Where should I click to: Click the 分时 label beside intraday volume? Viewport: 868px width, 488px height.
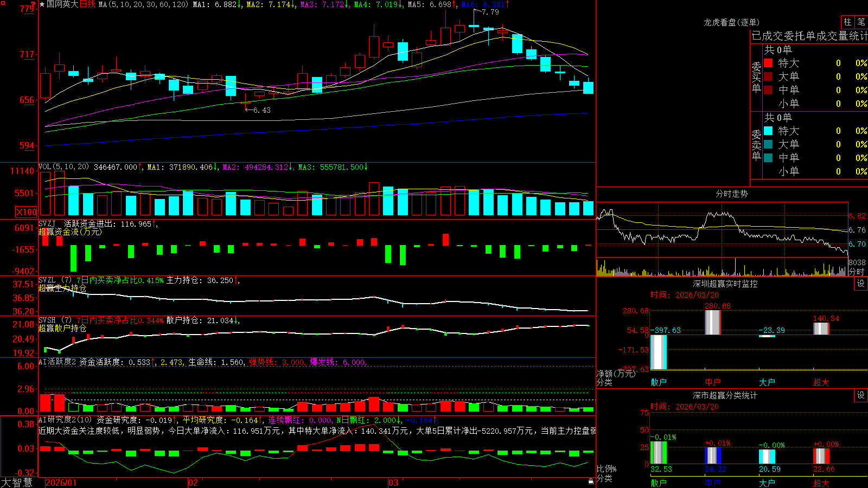coord(857,272)
